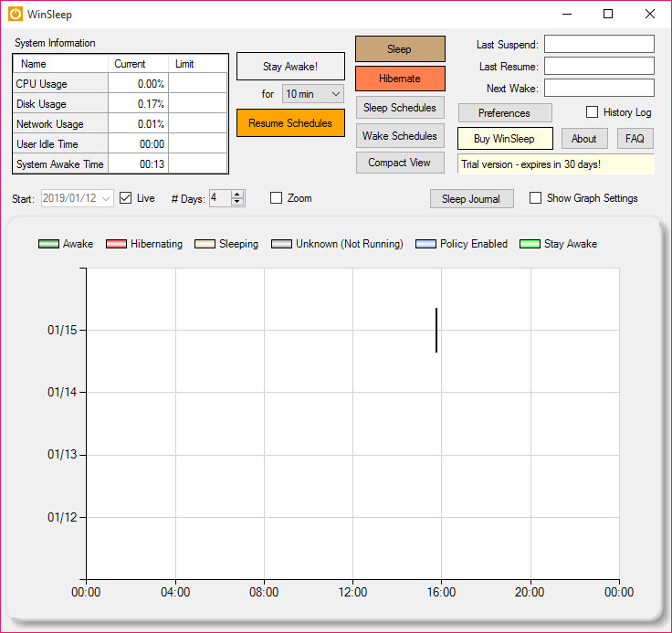This screenshot has height=633, width=672.
Task: Select the Disk Usage row
Action: [120, 104]
